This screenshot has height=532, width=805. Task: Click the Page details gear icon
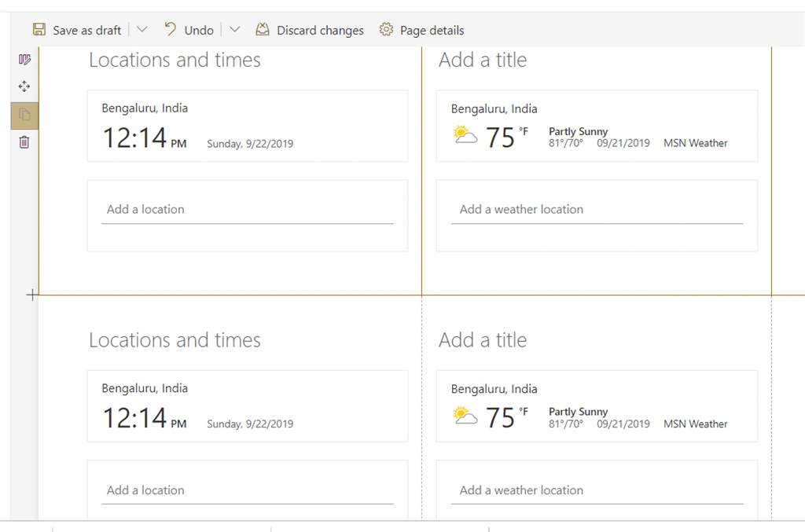click(386, 29)
